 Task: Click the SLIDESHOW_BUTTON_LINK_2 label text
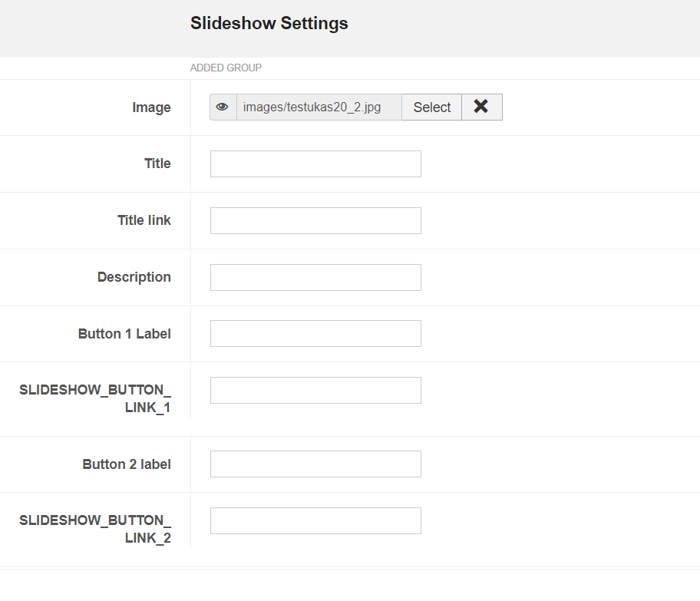tap(95, 529)
